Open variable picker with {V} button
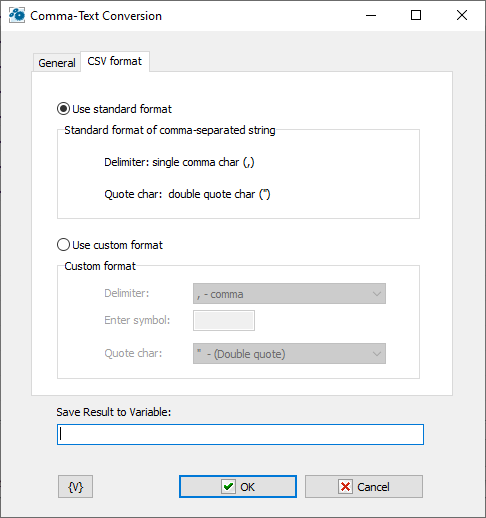 tap(75, 487)
